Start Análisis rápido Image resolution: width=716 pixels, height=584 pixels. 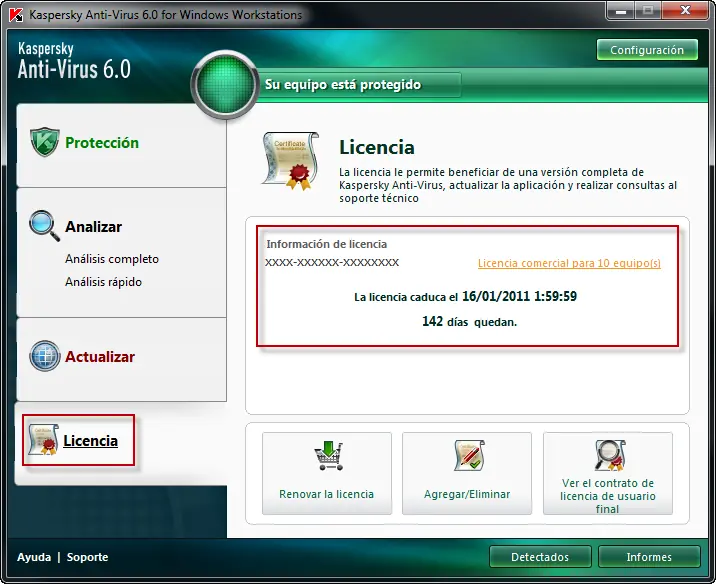103,282
